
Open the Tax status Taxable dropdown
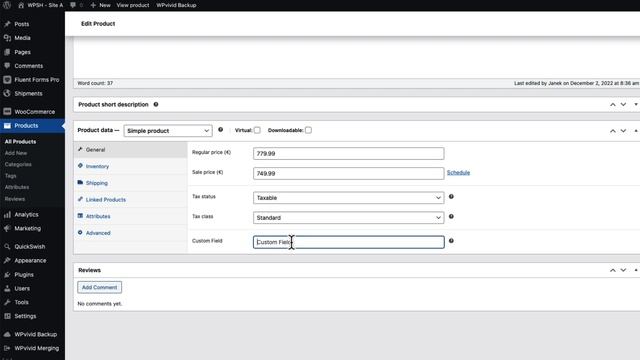point(349,198)
